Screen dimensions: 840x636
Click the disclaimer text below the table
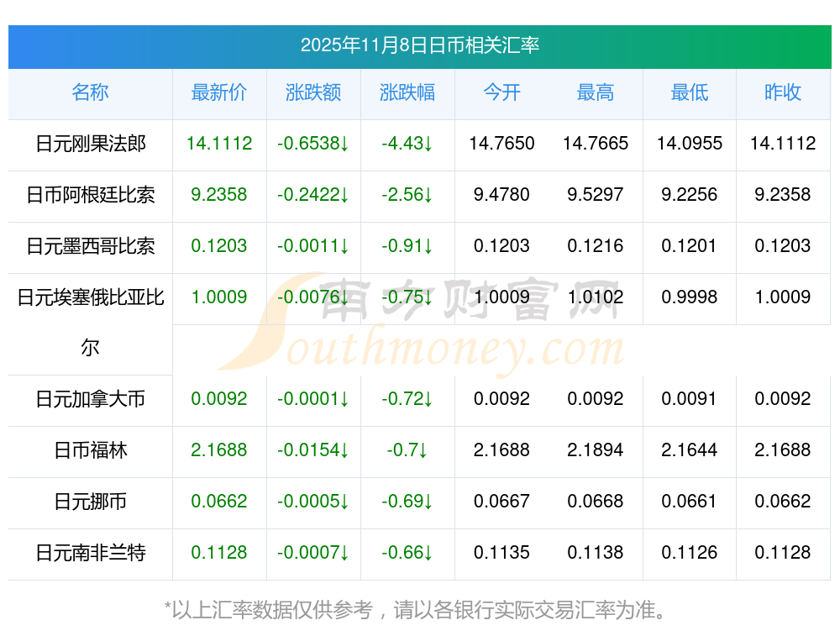[x=416, y=610]
